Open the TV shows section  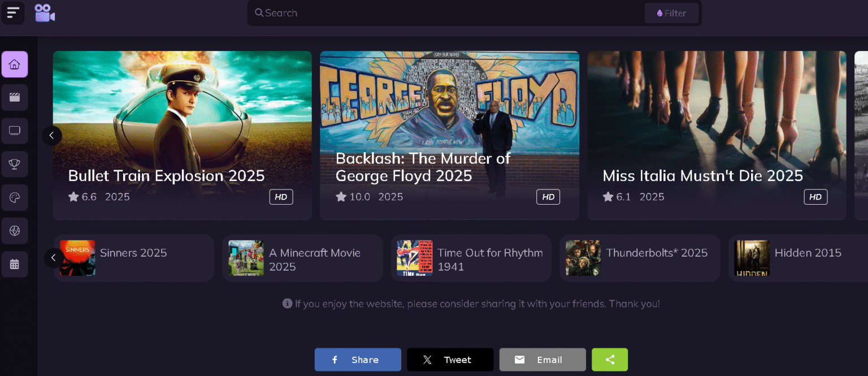(x=14, y=131)
